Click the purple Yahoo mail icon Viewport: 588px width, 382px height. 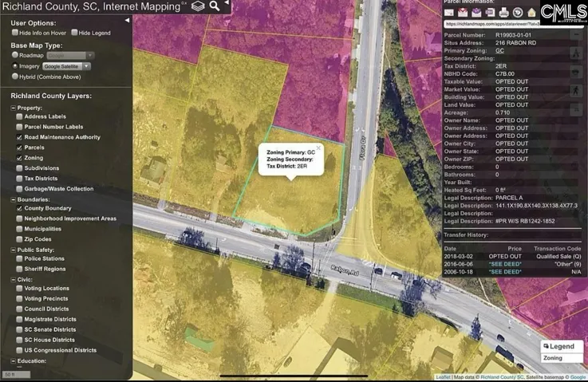coord(476,13)
